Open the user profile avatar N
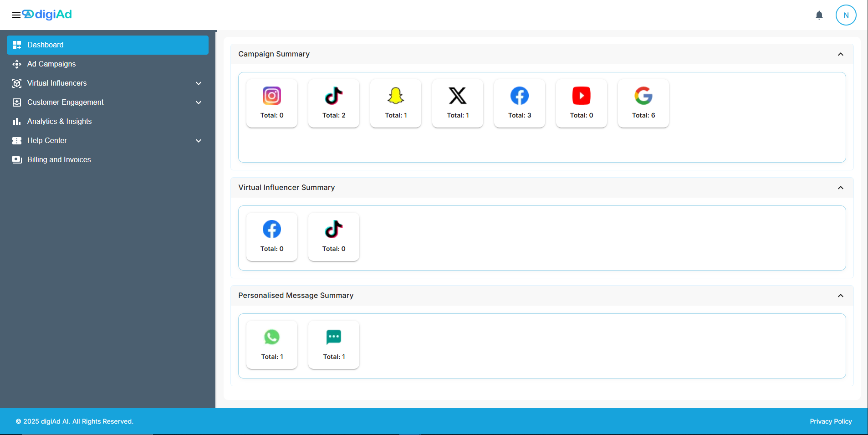The height and width of the screenshot is (435, 868). [x=846, y=15]
